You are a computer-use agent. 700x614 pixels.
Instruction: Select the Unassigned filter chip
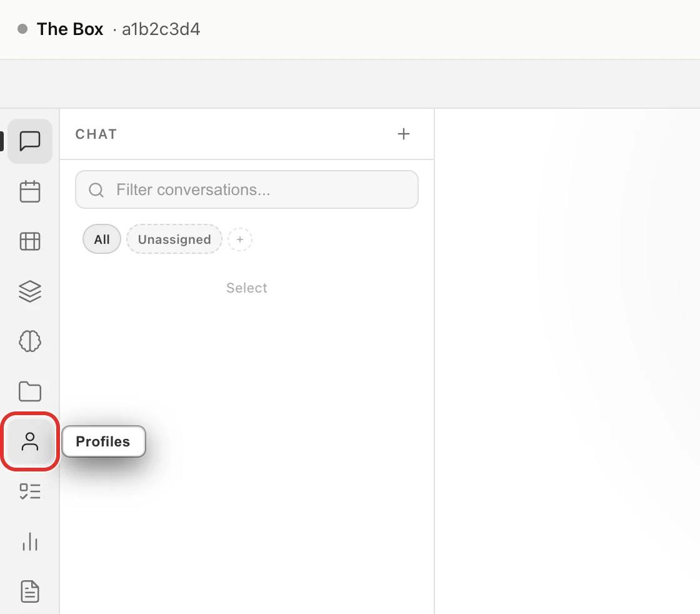click(x=174, y=239)
